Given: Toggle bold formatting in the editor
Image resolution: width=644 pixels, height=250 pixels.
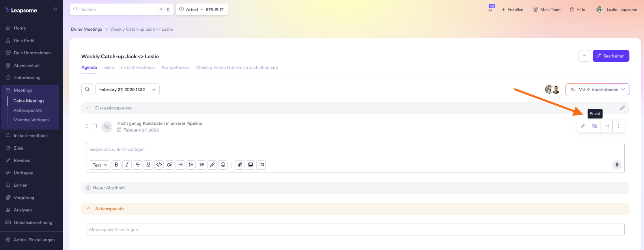Looking at the screenshot, I should coord(116,165).
